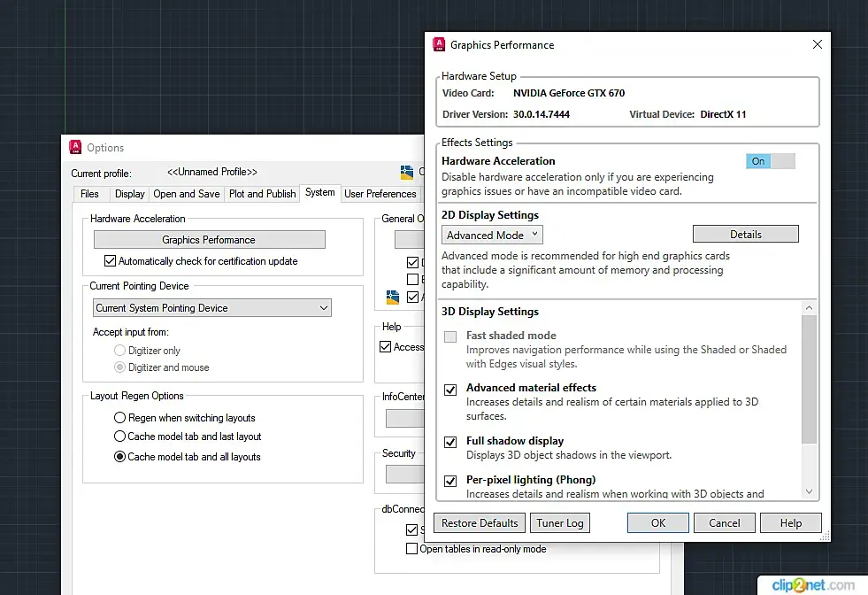This screenshot has height=595, width=868.
Task: Choose Cache model tab and last layout
Action: pos(120,437)
